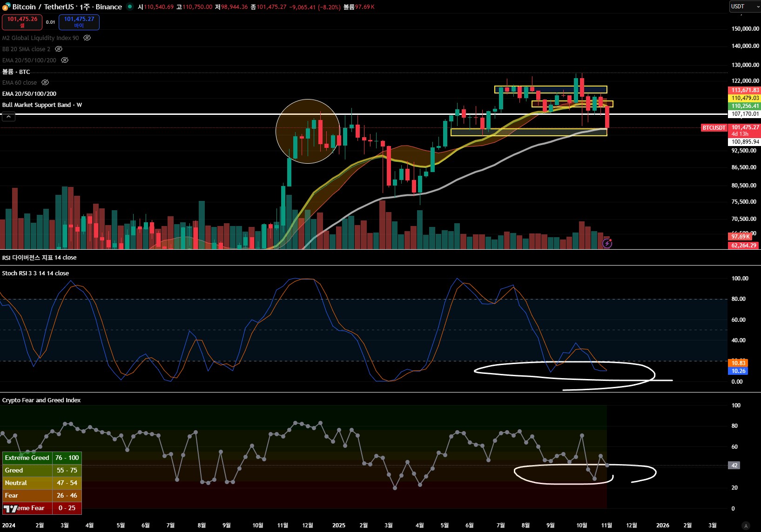Click the purple lightning bolt icon

tap(607, 243)
